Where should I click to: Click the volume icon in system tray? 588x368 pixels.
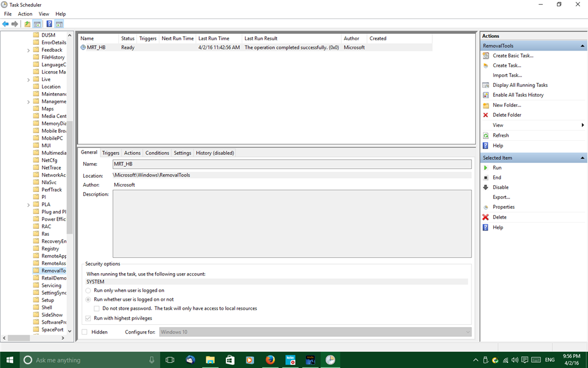(x=515, y=360)
